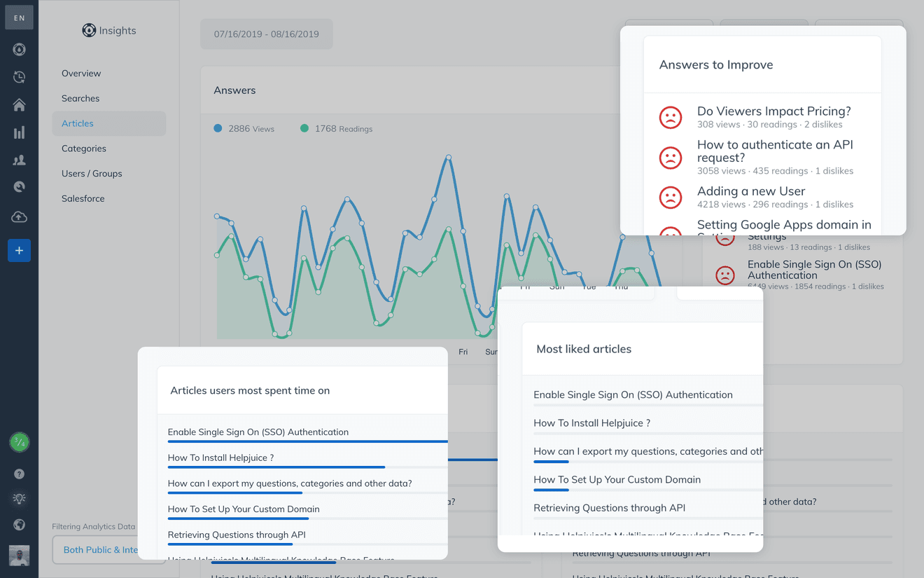The image size is (924, 578).
Task: Expand the Both Public & Internal filter dropdown
Action: point(101,550)
